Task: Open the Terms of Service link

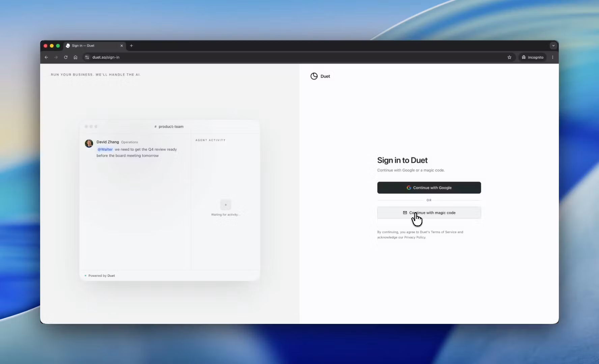Action: [x=444, y=232]
